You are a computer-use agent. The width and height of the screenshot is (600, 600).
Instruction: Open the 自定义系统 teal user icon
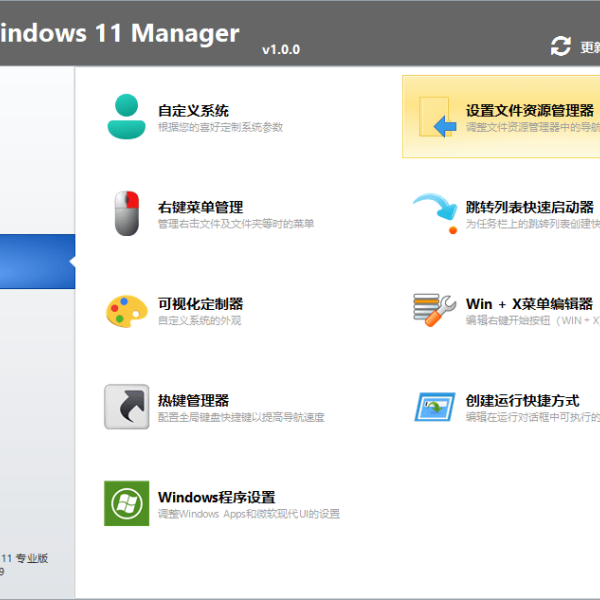coord(127,116)
